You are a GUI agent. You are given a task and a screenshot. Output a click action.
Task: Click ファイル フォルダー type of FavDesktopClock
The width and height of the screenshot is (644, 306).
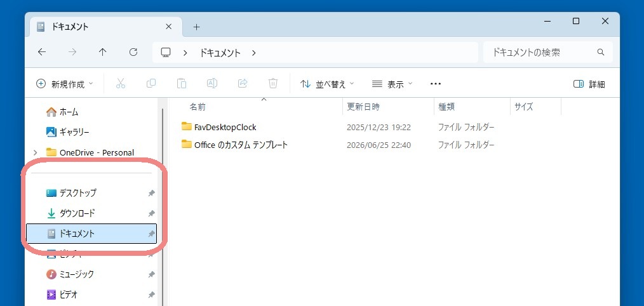pyautogui.click(x=466, y=128)
